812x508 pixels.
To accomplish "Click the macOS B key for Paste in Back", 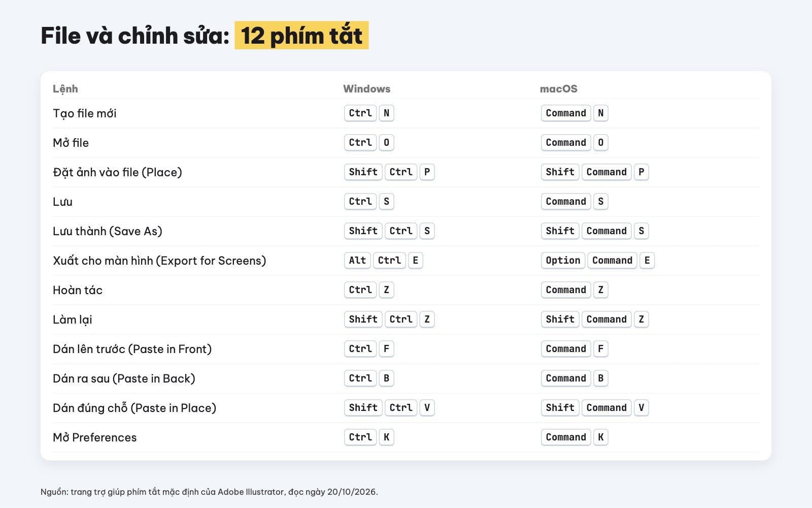I will (600, 378).
